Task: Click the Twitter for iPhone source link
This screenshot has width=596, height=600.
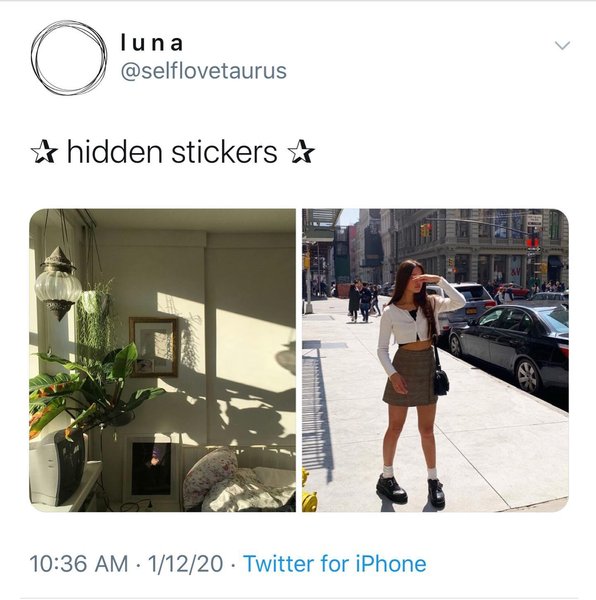Action: [335, 564]
